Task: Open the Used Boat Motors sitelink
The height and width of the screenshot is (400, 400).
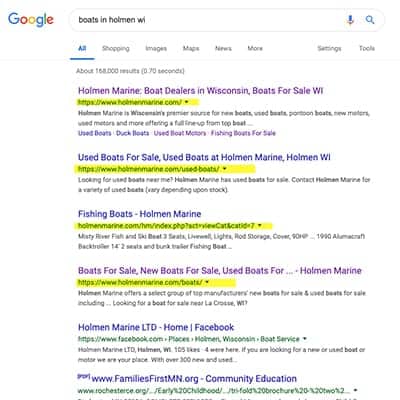Action: click(180, 133)
